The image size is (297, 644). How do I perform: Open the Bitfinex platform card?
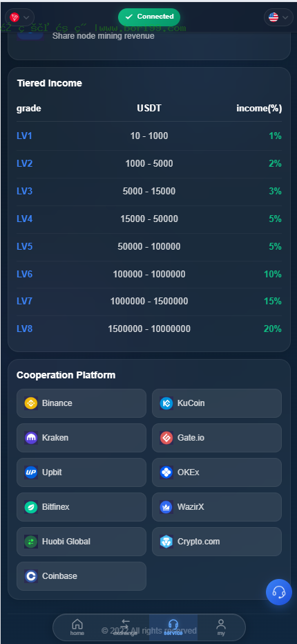tap(82, 507)
